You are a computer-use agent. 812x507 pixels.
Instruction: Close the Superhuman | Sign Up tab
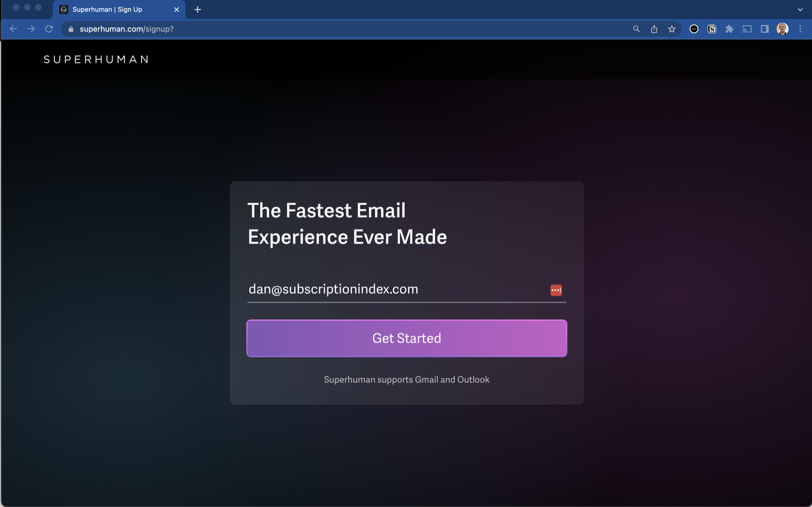coord(177,10)
